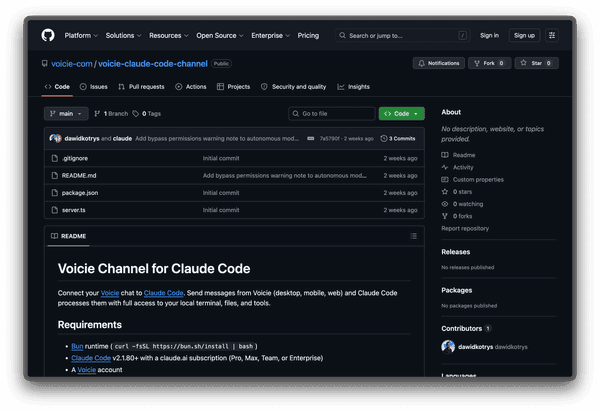Open Initial commit message for .gitignore
This screenshot has width=600, height=412.
221,158
